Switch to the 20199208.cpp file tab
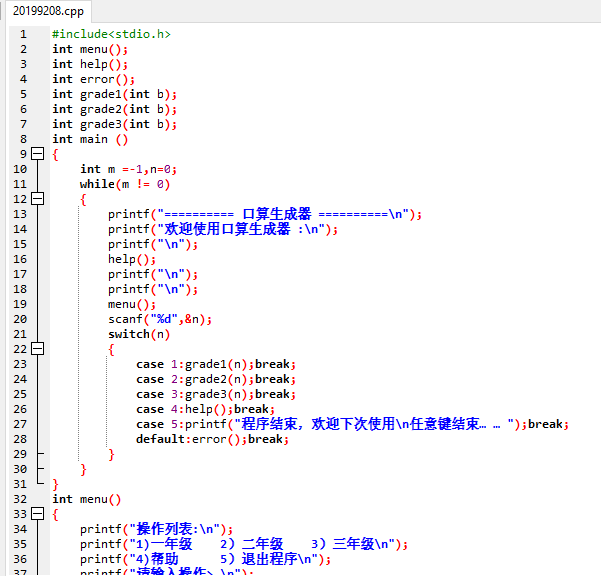This screenshot has height=576, width=601. pyautogui.click(x=48, y=11)
